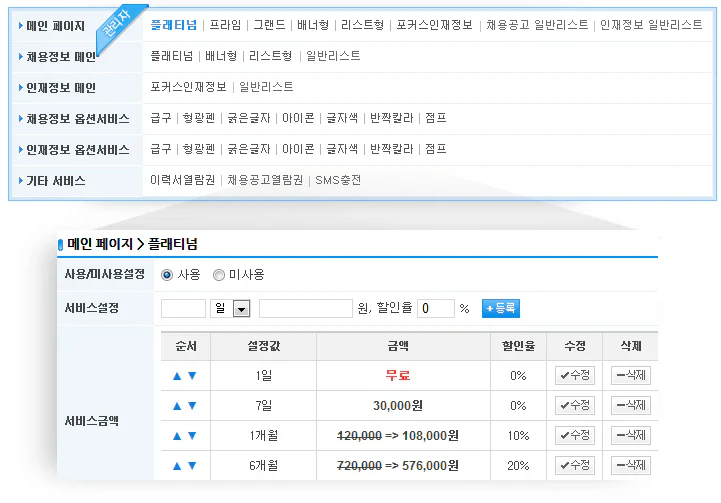
Task: Open 프라임 under 메인 페이지
Action: 225,25
